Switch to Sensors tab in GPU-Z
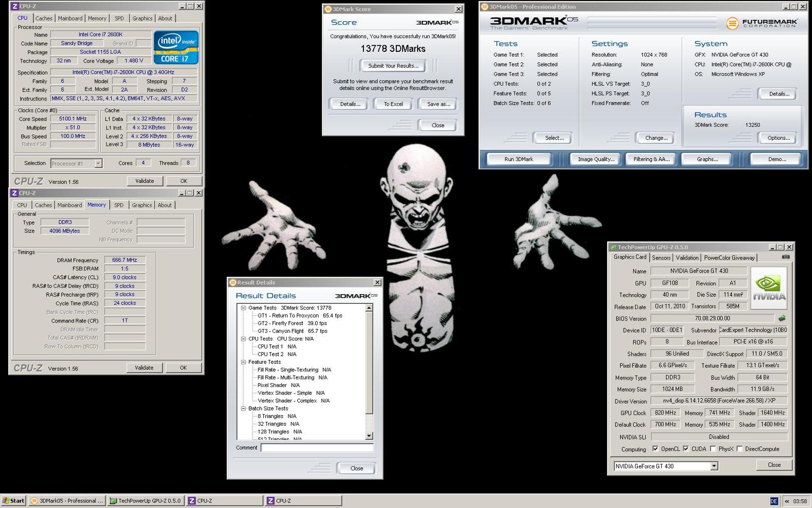This screenshot has width=812, height=508. 661,258
